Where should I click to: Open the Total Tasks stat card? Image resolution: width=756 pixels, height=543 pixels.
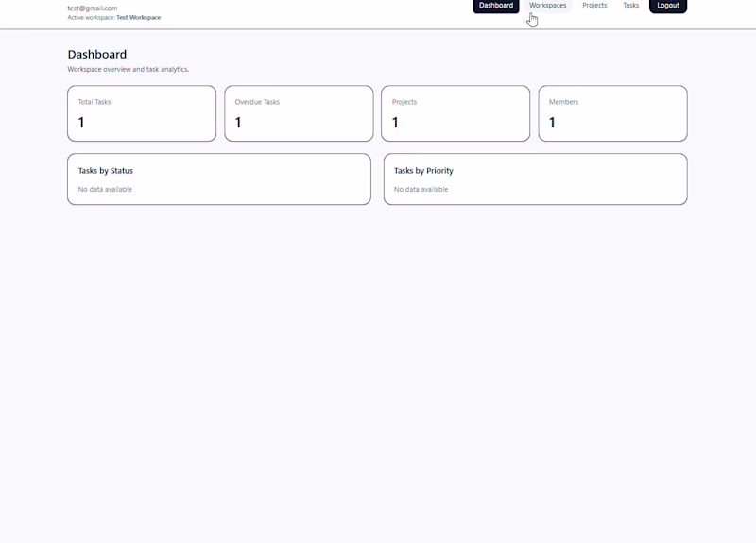coord(142,113)
